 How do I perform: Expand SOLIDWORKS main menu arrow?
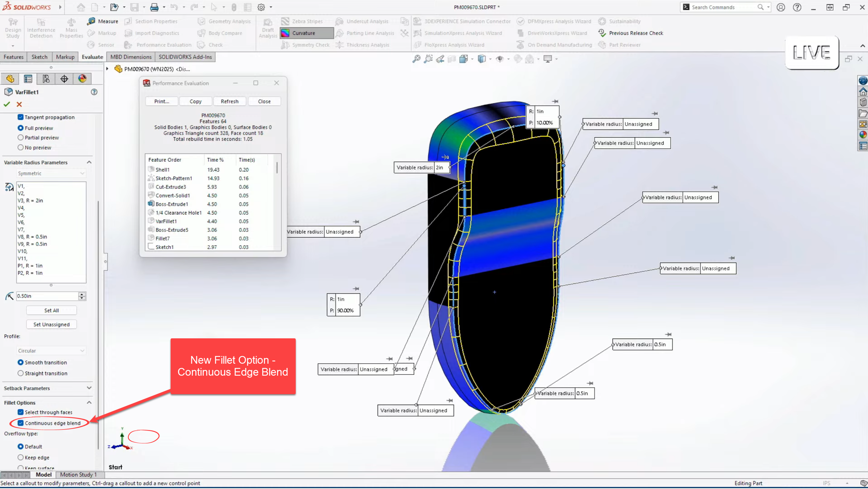click(60, 7)
